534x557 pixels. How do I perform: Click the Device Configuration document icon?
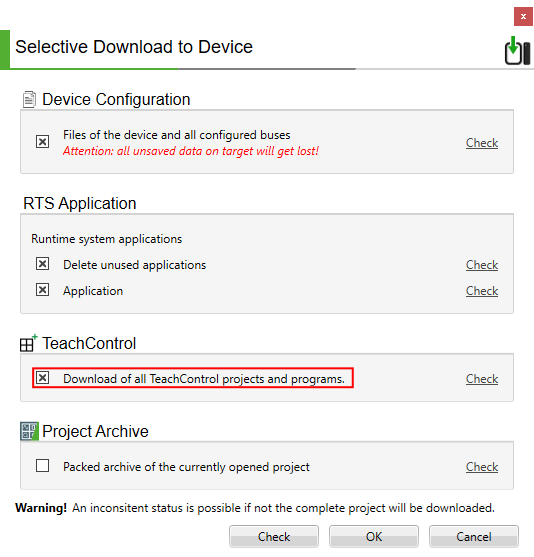click(x=29, y=99)
